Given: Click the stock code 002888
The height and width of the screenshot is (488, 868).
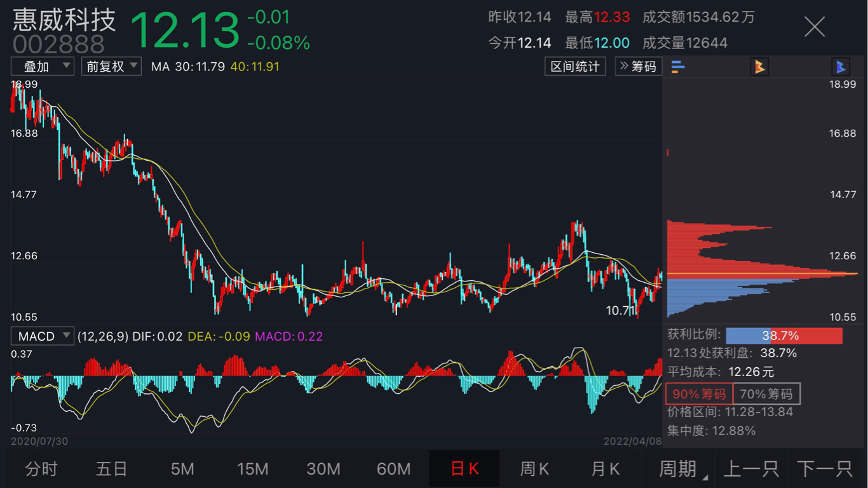Looking at the screenshot, I should 58,44.
